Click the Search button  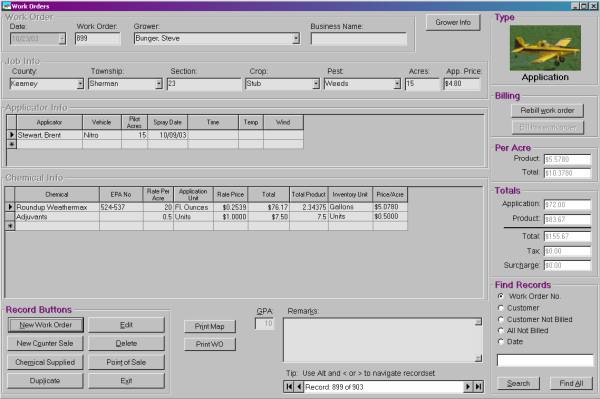[x=518, y=383]
